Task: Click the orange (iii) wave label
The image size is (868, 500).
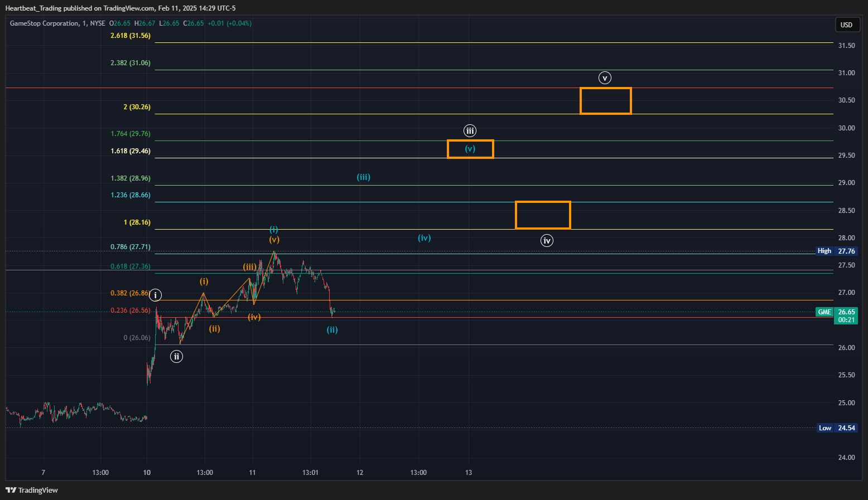Action: pyautogui.click(x=249, y=267)
